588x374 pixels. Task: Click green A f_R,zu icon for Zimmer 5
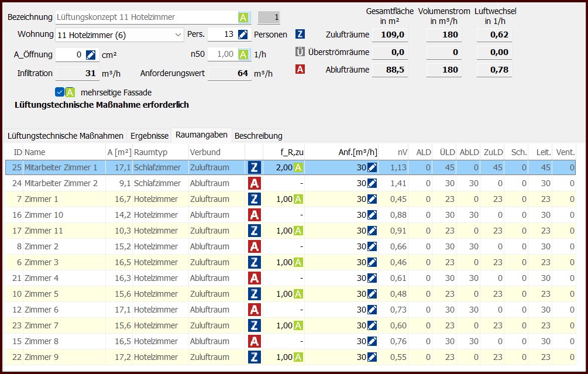point(298,294)
